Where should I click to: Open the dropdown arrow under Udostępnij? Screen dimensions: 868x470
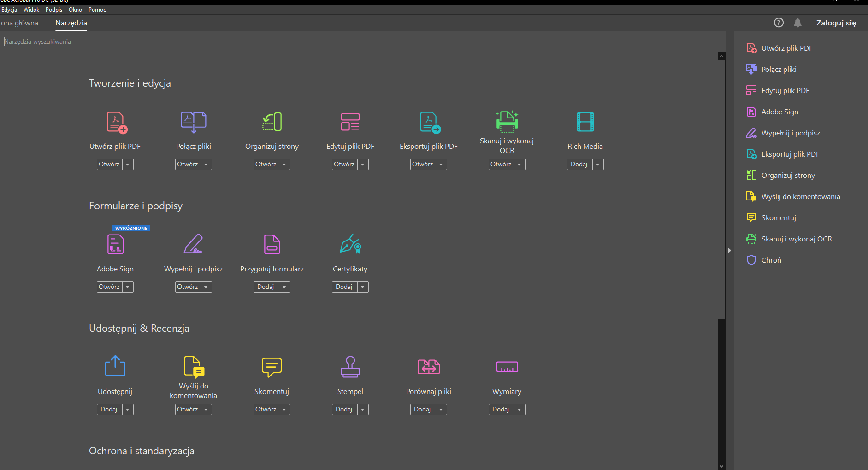coord(128,409)
